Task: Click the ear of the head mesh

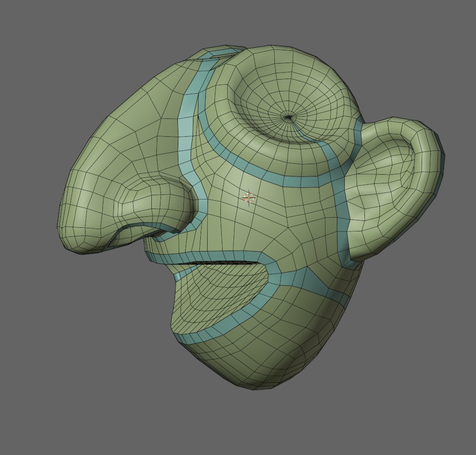Action: (x=395, y=188)
